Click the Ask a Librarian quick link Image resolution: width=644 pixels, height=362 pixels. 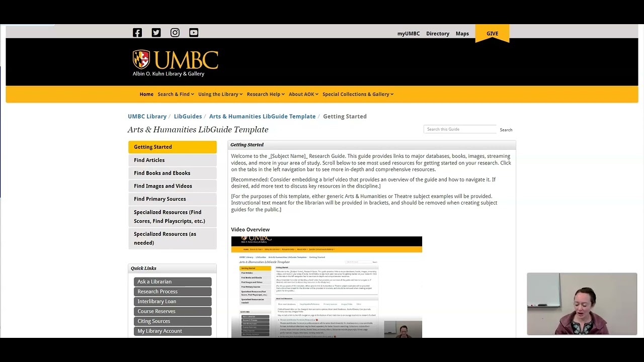pyautogui.click(x=173, y=282)
